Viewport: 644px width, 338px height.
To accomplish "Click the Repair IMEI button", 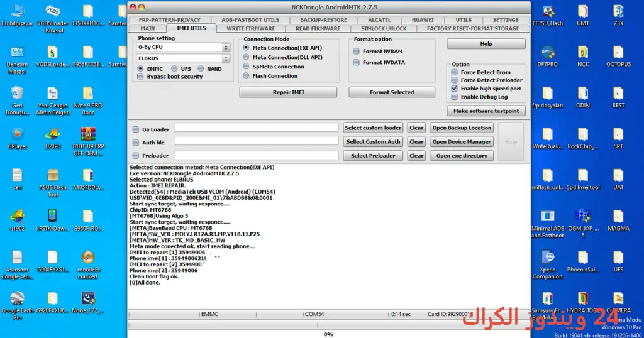I will [x=288, y=92].
